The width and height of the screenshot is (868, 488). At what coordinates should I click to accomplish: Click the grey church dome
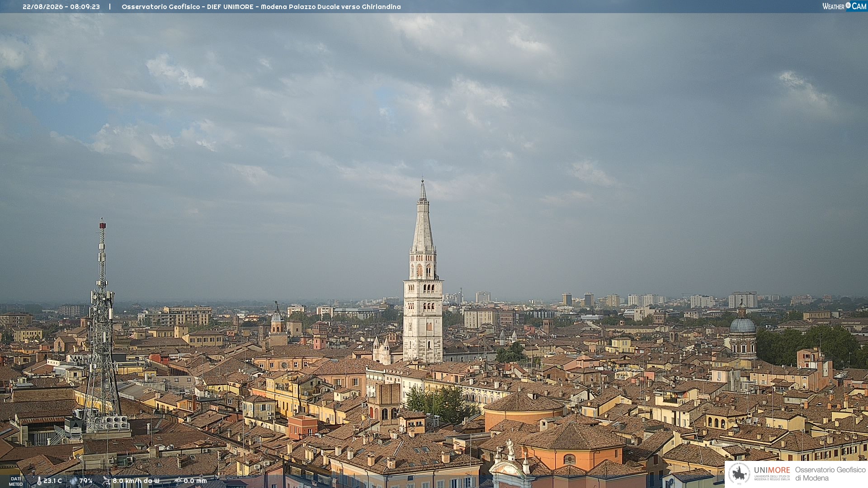(x=742, y=324)
